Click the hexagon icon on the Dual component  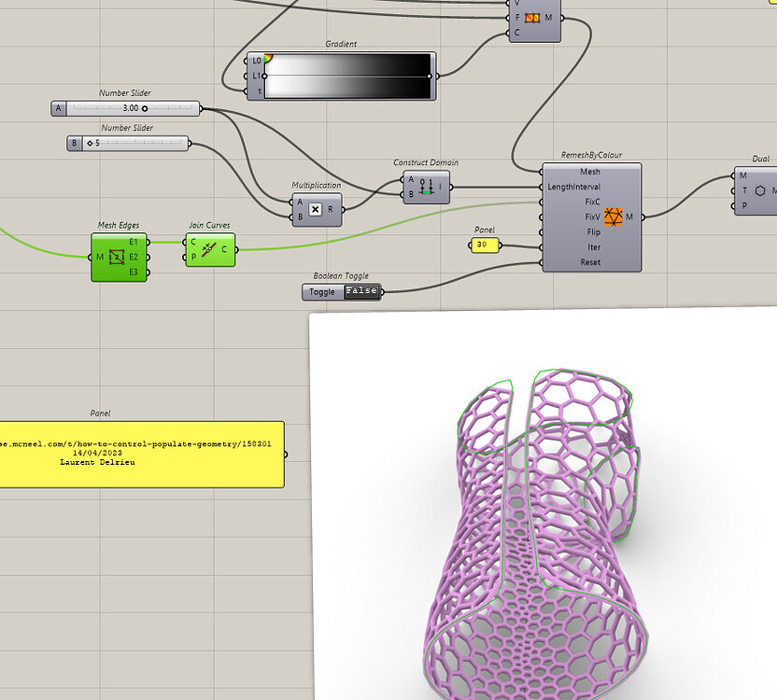(x=759, y=191)
